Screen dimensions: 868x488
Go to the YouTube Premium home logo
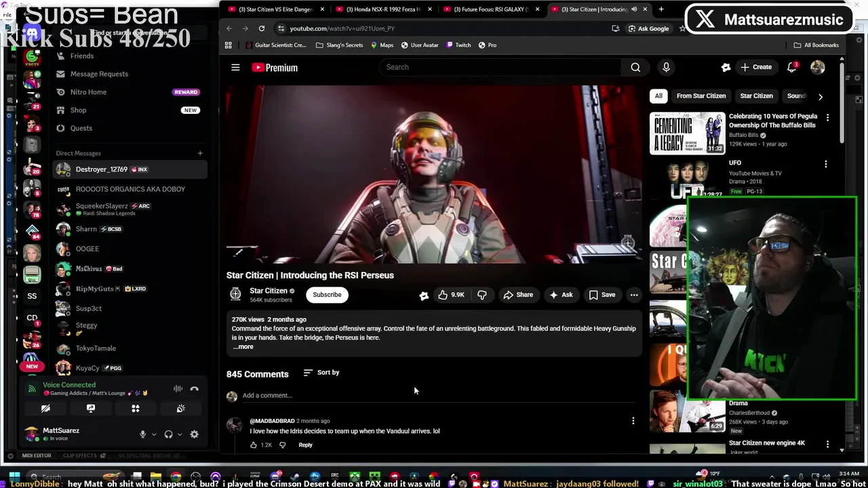pyautogui.click(x=275, y=68)
